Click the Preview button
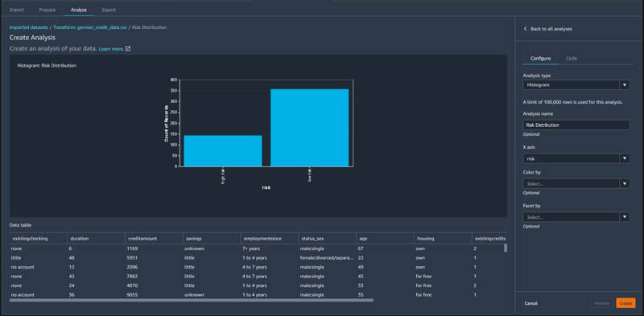 coord(601,303)
